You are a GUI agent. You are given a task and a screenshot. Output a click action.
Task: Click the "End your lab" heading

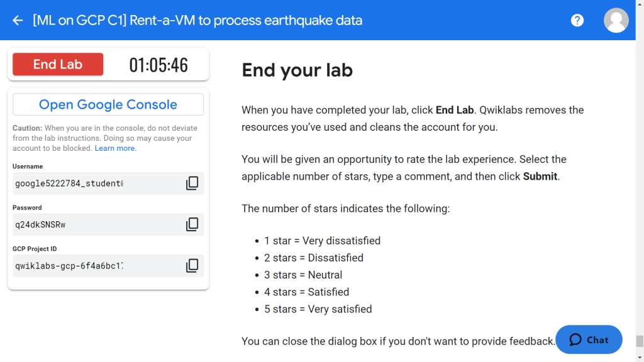297,70
